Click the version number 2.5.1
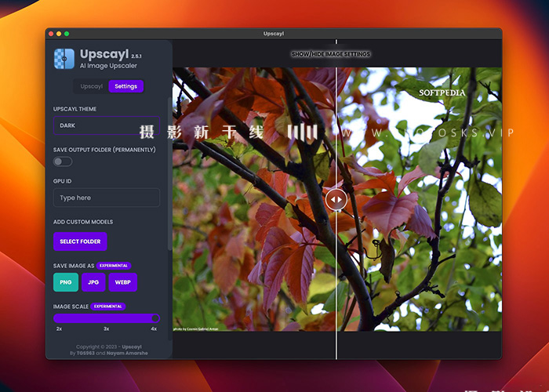This screenshot has width=549, height=392. click(x=136, y=56)
